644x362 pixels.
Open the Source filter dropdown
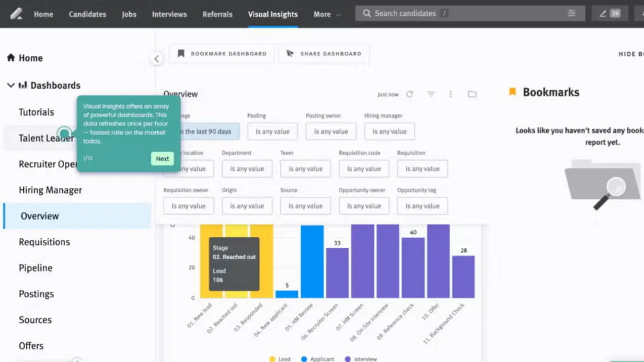305,206
